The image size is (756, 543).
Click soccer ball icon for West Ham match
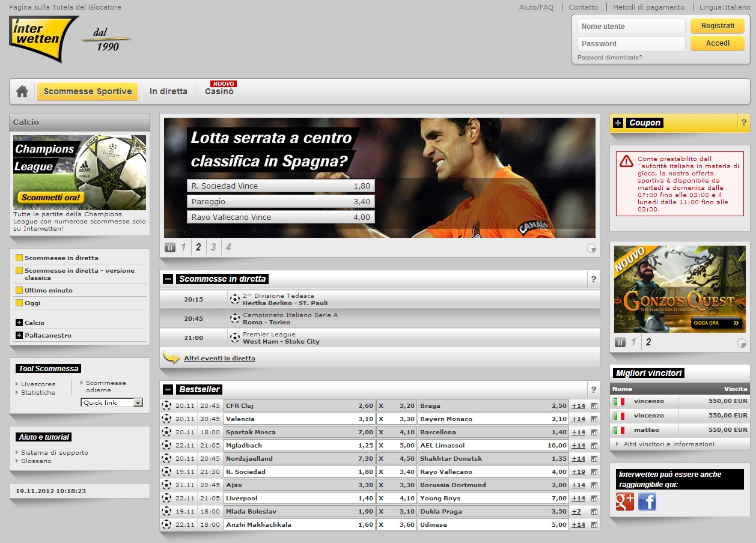pos(235,338)
